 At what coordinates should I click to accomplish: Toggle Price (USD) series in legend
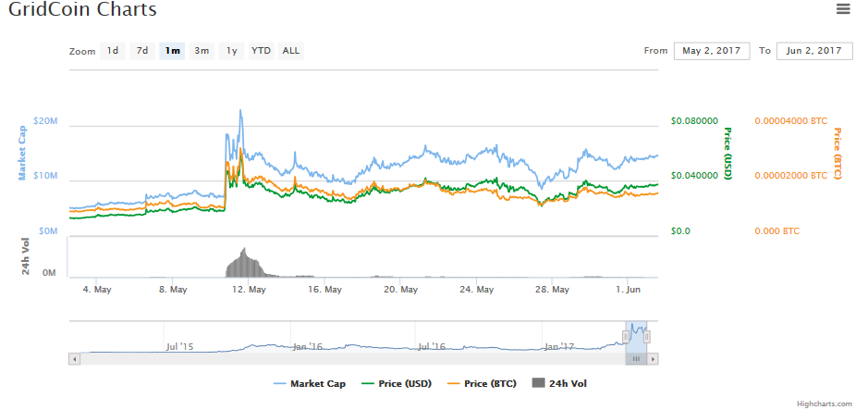click(397, 383)
